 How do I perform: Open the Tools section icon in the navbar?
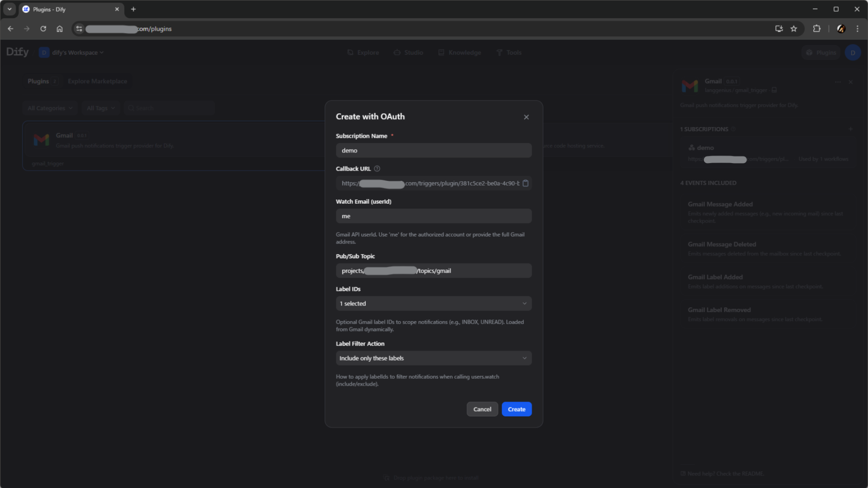(499, 52)
